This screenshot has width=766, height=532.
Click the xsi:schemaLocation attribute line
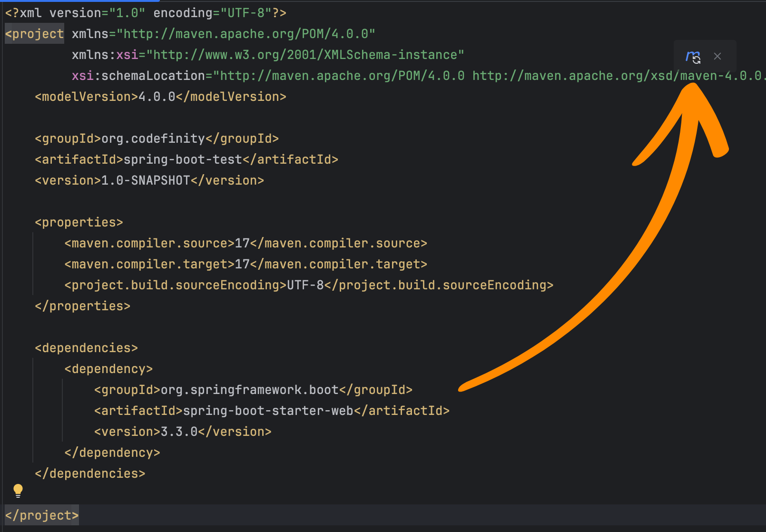coord(419,76)
